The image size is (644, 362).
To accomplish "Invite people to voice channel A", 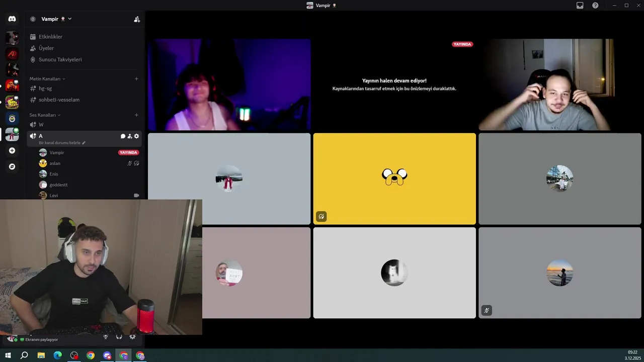I will click(130, 136).
